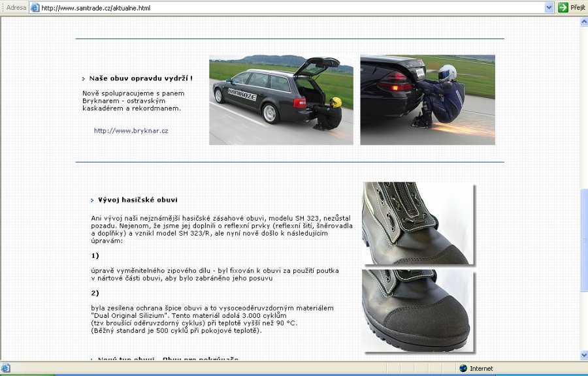Click the 'Vývoj hasičské obuvi' heading
Screen dimensions: 588x376
pos(137,200)
